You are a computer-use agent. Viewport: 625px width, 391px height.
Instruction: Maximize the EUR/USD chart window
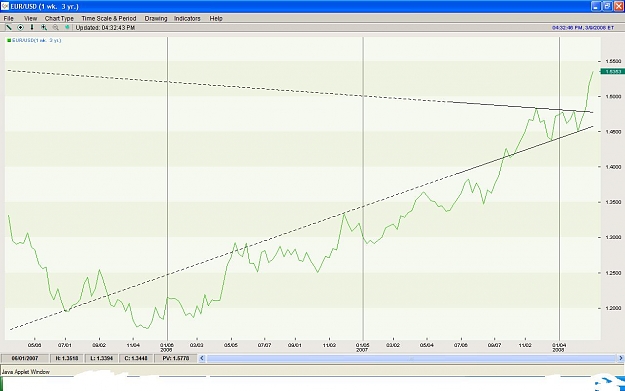point(607,6)
